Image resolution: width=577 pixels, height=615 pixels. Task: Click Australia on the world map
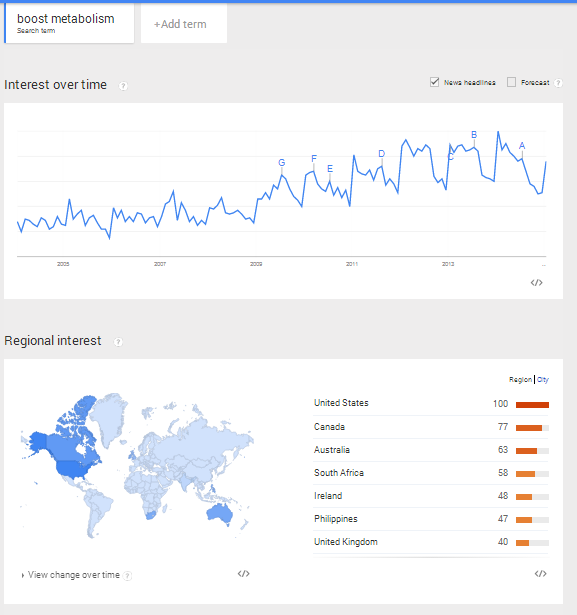(220, 513)
